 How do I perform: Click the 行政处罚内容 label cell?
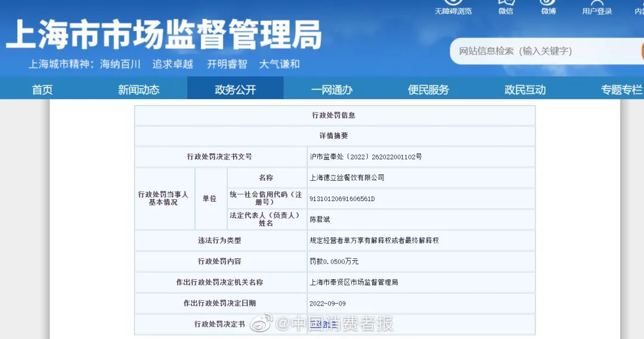point(221,261)
